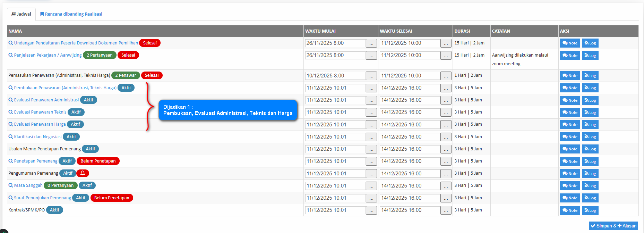
Task: Click the bell icon beside Pengumuman Pemenang
Action: tap(83, 173)
